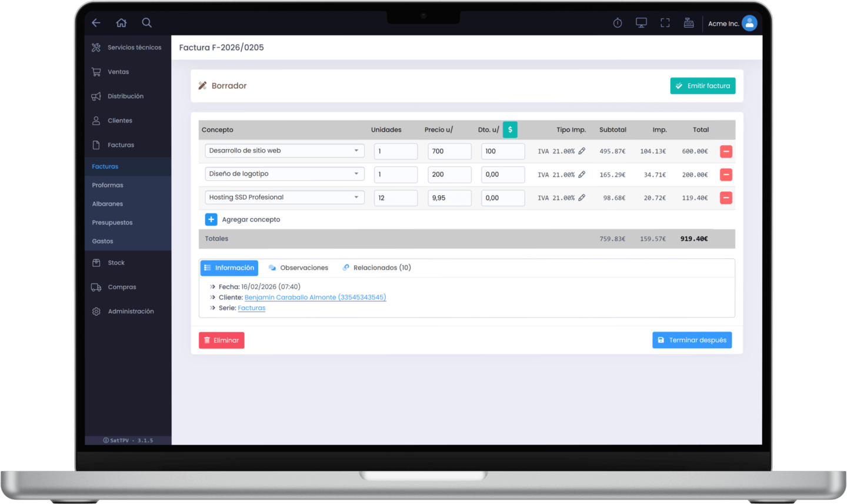Click the timer clock icon in header
Image resolution: width=847 pixels, height=504 pixels.
[x=618, y=23]
